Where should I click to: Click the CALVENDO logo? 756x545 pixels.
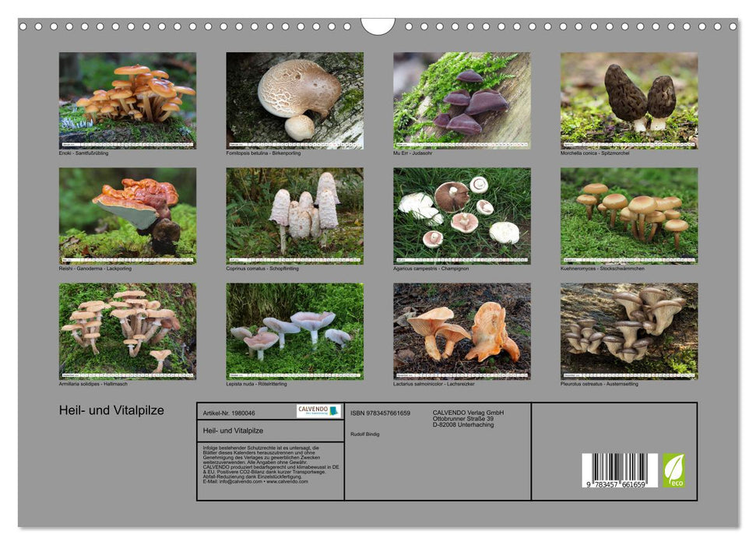coord(318,411)
